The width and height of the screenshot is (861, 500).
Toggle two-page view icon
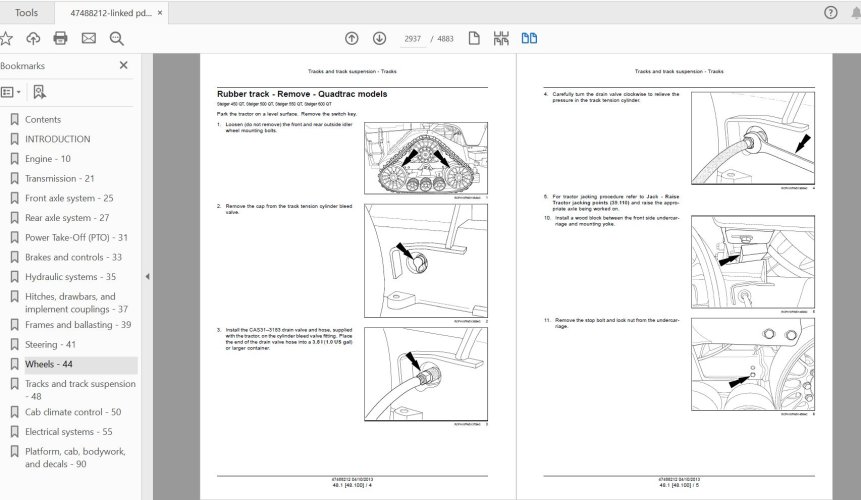529,38
